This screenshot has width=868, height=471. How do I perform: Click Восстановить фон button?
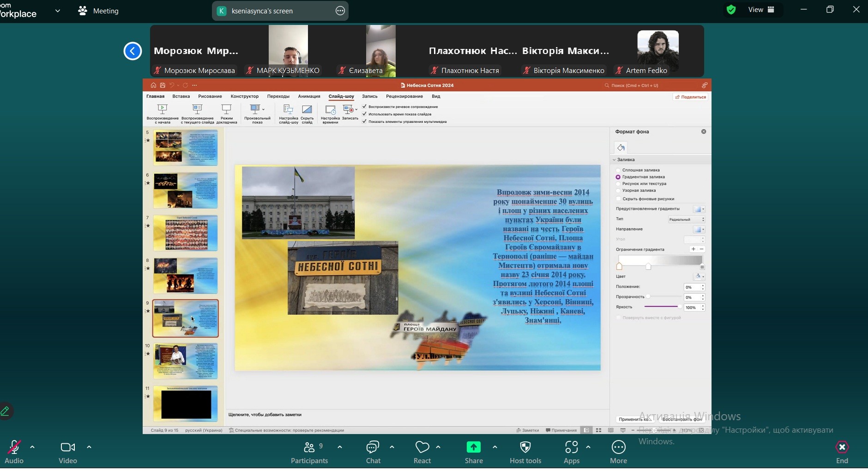(x=682, y=420)
